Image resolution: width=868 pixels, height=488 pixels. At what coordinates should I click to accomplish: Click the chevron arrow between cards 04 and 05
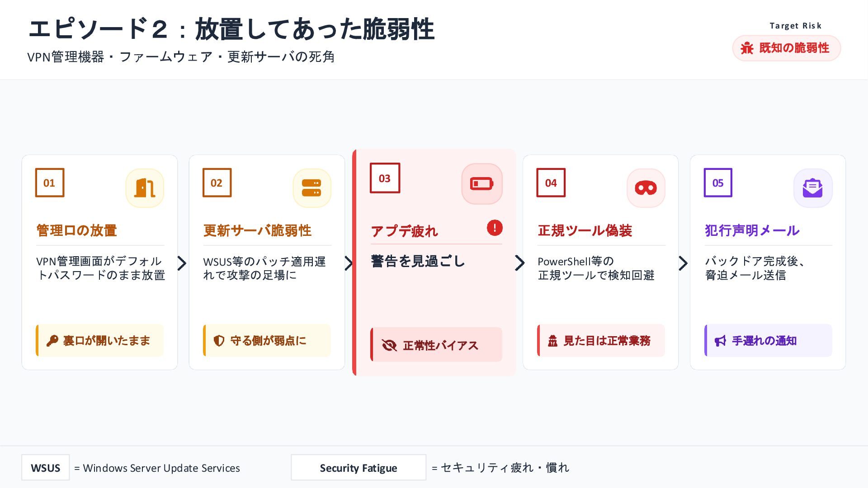(684, 263)
